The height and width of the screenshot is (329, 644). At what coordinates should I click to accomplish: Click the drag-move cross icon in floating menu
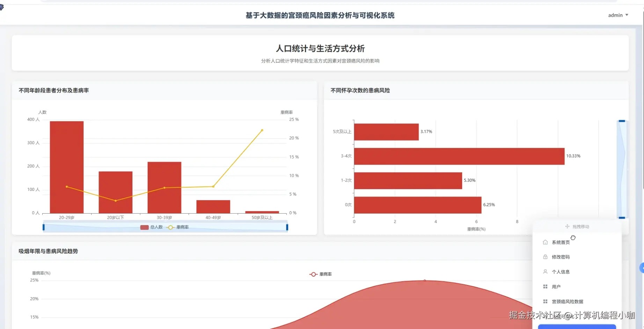[567, 227]
